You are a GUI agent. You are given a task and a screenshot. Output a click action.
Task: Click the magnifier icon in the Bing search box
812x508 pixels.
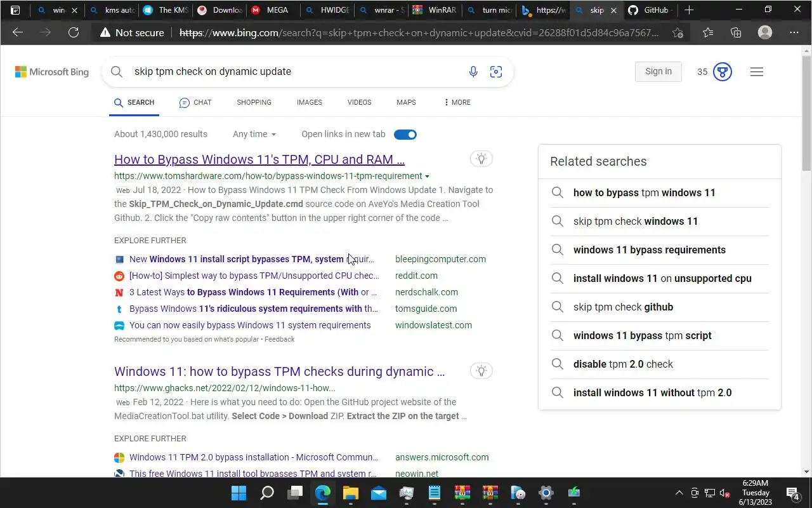(117, 72)
